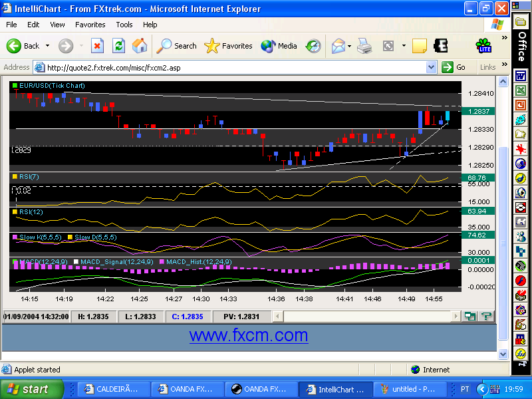Launch Excel from the Office bar
Image resolution: width=532 pixels, height=399 pixels.
click(521, 90)
